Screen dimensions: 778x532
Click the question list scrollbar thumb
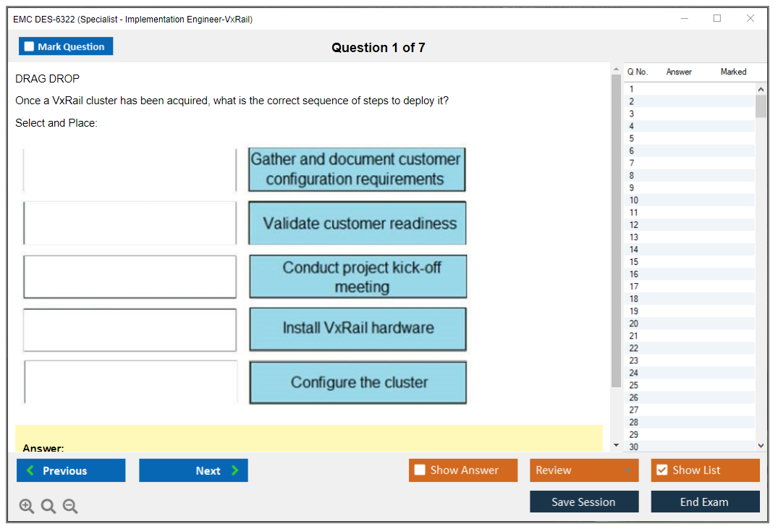[x=761, y=106]
